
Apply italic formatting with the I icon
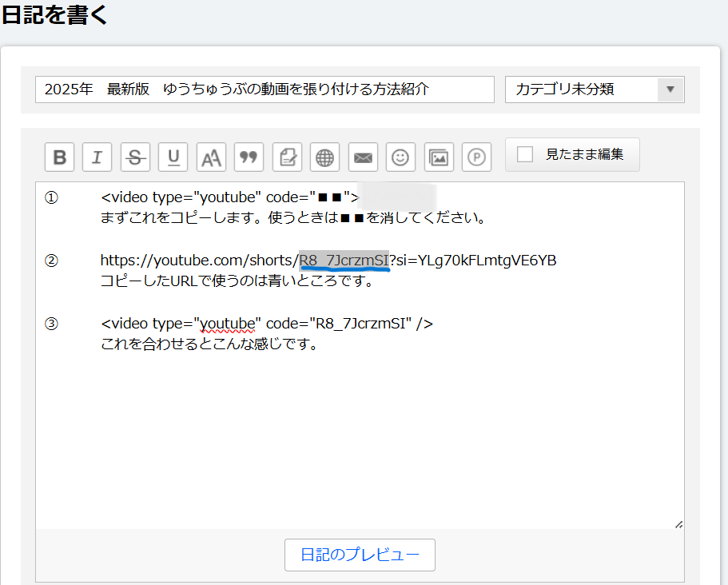coord(97,157)
